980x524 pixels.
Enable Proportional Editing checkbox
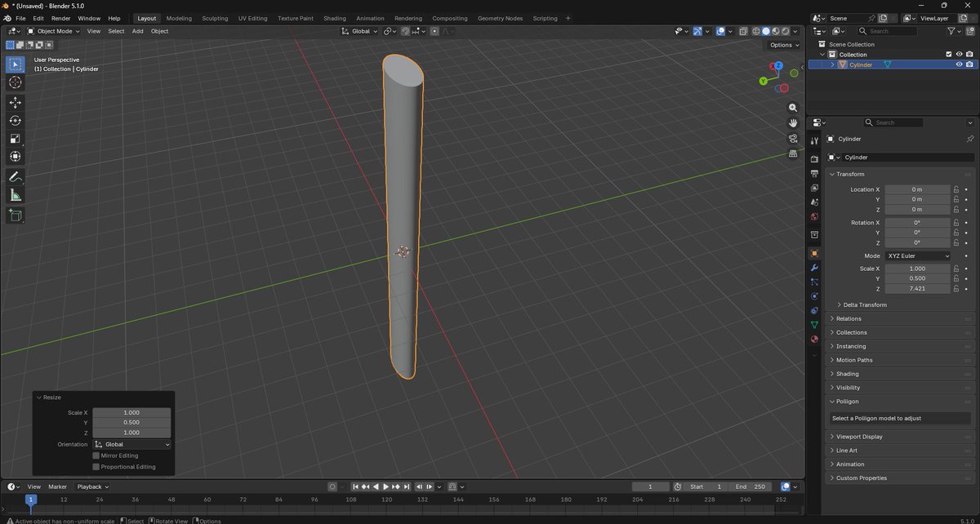pos(96,467)
